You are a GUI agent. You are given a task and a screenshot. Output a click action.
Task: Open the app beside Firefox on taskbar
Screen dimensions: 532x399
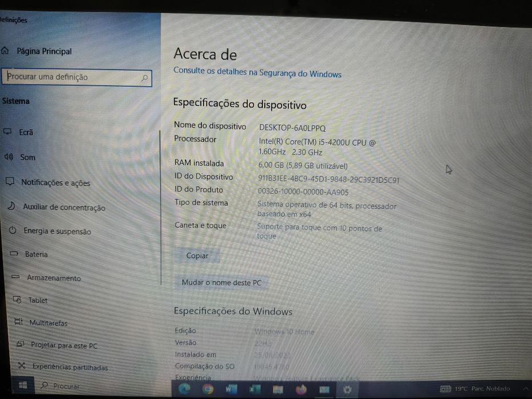pyautogui.click(x=324, y=389)
